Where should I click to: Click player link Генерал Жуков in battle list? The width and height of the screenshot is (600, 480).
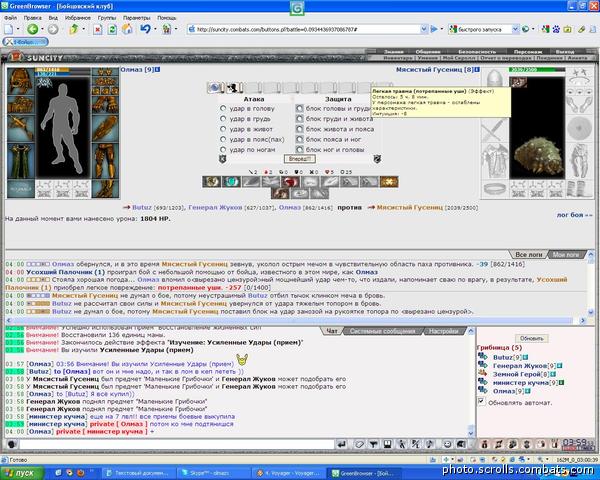tap(215, 207)
